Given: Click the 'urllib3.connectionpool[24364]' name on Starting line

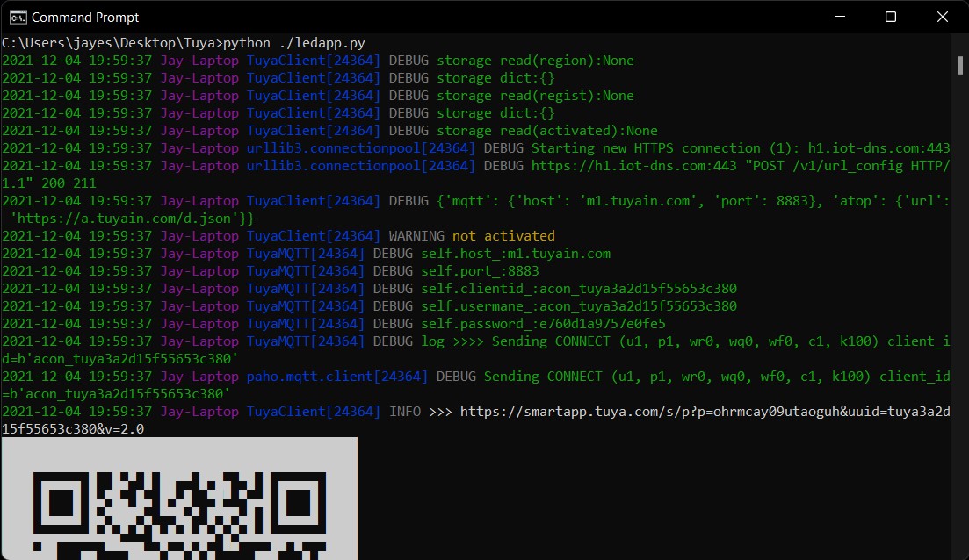Looking at the screenshot, I should 361,148.
